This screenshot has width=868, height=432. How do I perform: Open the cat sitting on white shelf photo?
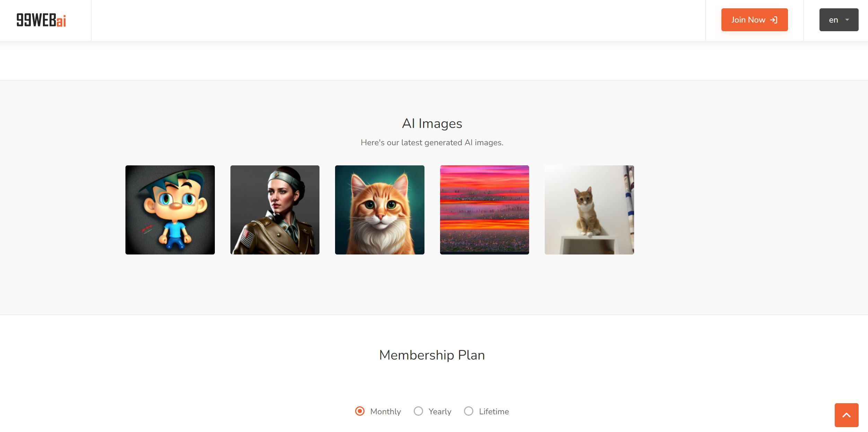(x=589, y=210)
